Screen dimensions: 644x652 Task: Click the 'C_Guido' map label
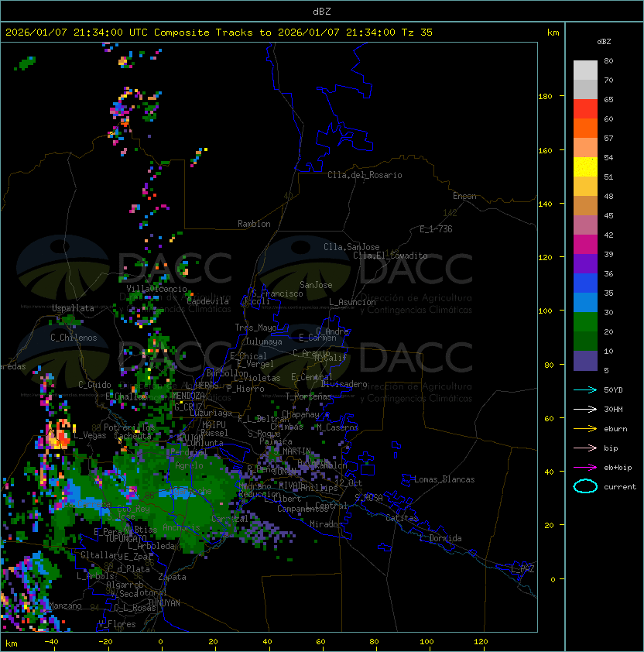click(x=94, y=385)
